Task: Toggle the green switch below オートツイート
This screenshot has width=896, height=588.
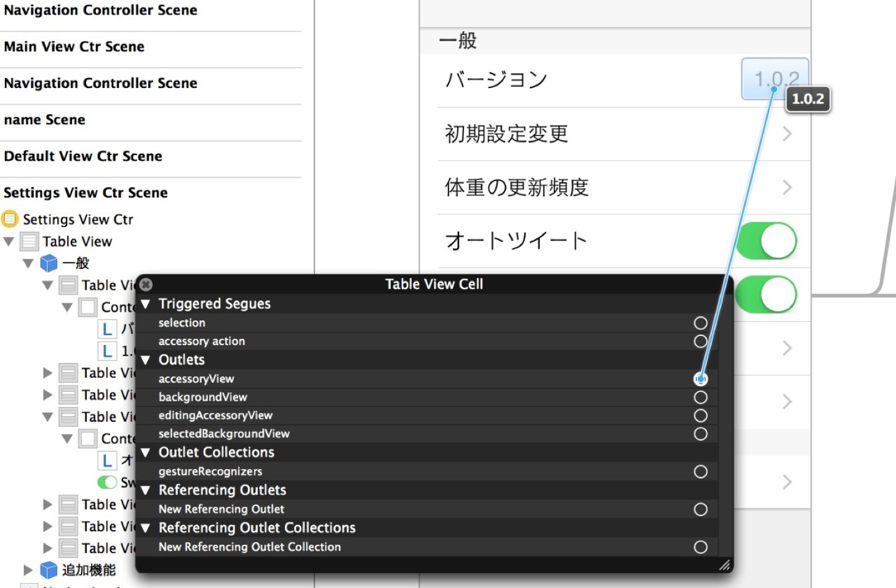Action: click(x=767, y=295)
